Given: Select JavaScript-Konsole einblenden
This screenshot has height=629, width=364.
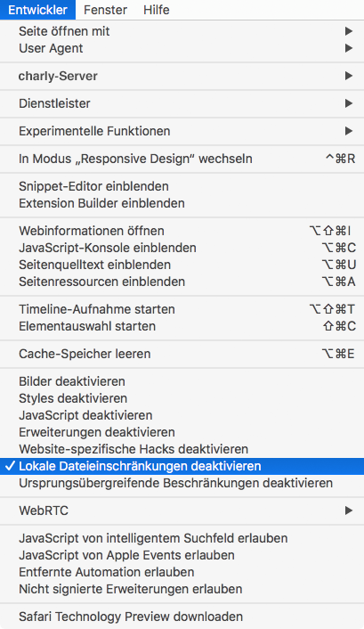Looking at the screenshot, I should click(182, 248).
